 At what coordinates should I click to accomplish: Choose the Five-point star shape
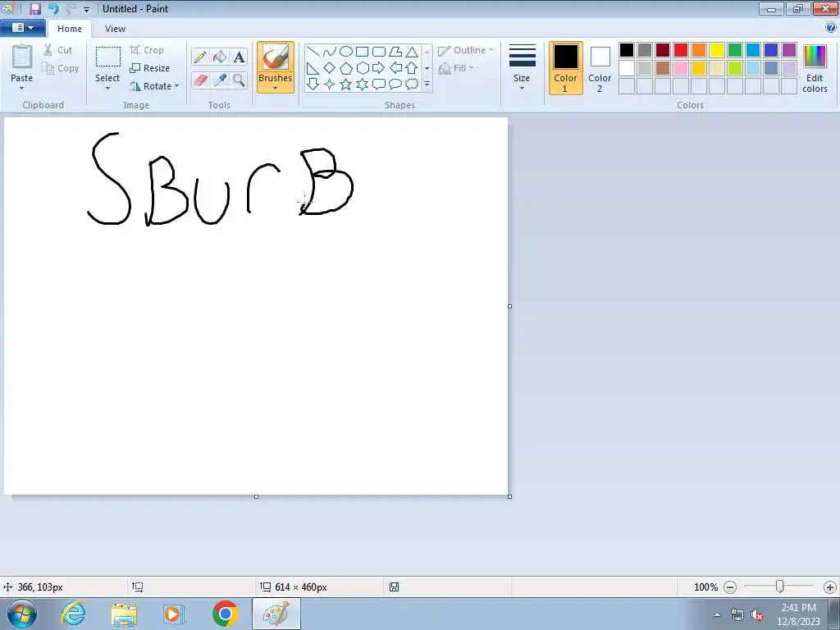(346, 84)
